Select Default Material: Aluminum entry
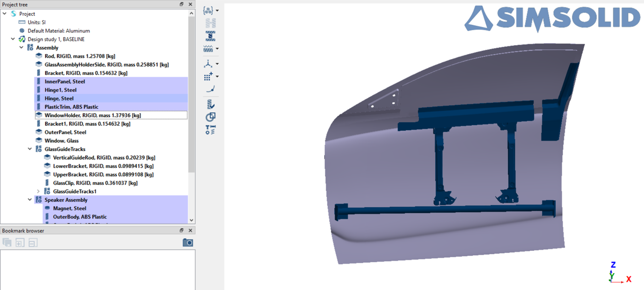The image size is (644, 290). (59, 31)
